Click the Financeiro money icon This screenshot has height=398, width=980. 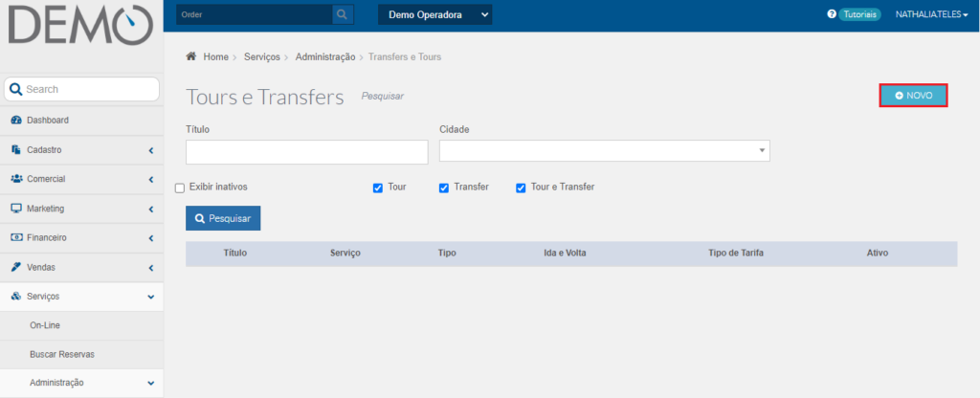click(17, 238)
